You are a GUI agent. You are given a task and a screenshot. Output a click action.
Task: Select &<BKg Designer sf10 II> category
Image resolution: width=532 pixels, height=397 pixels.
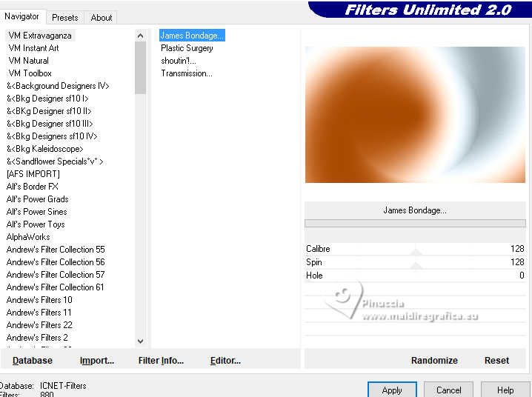point(49,111)
